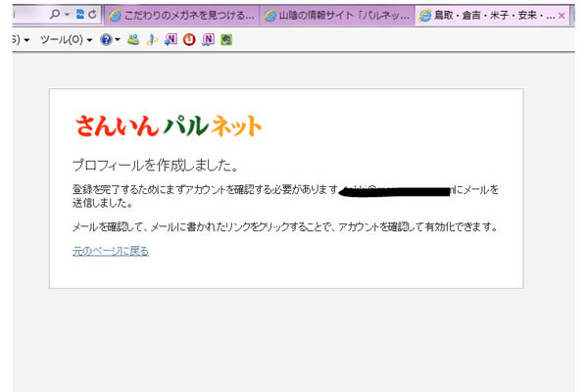
Task: Open the address bar autocomplete dropdown arrow
Action: (x=67, y=15)
